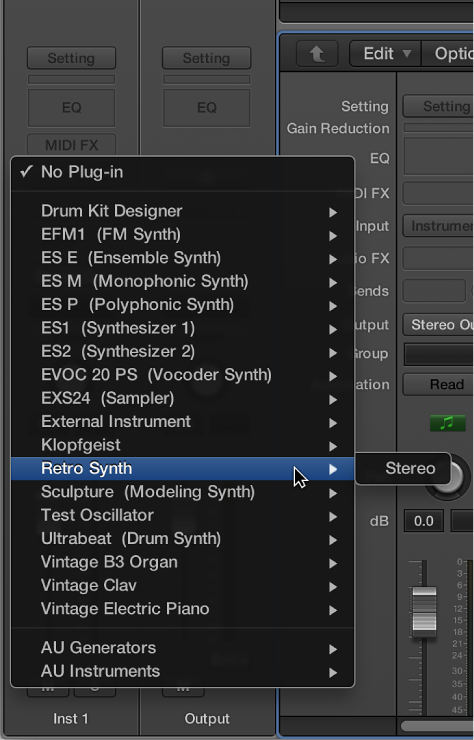Click the Sends slot in the inspector
The height and width of the screenshot is (740, 474).
[x=434, y=291]
